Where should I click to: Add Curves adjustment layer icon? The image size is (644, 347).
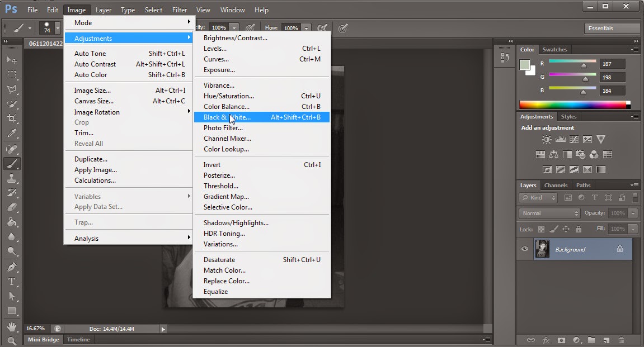[574, 140]
